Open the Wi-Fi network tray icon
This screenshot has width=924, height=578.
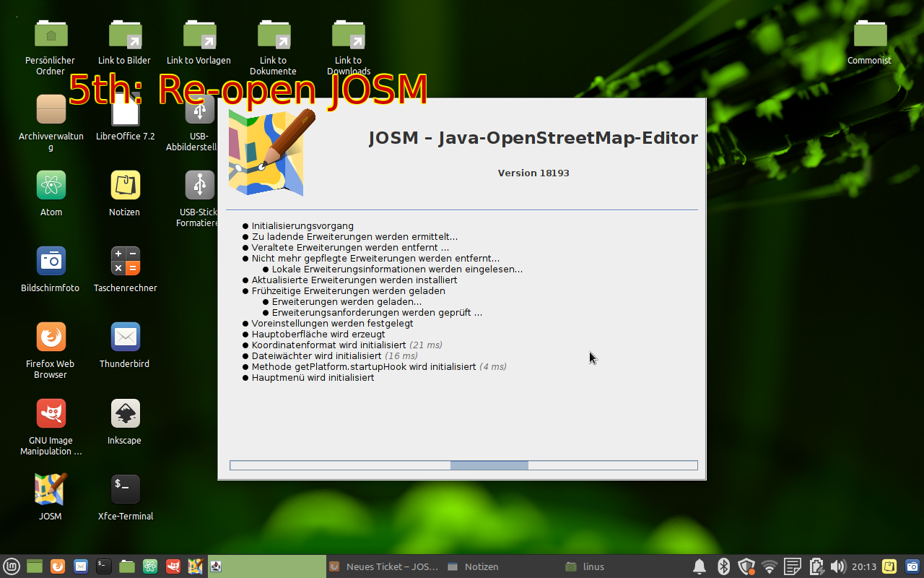[770, 566]
